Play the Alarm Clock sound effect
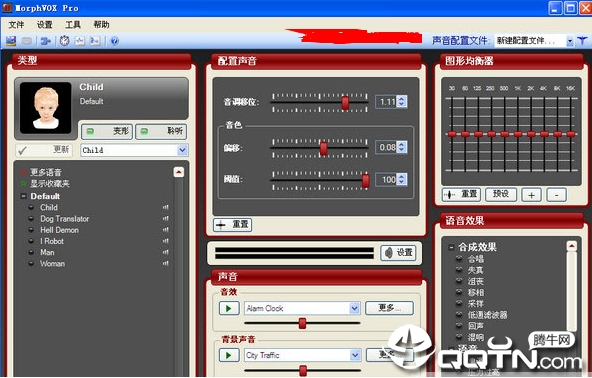This screenshot has height=378, width=592. point(229,308)
